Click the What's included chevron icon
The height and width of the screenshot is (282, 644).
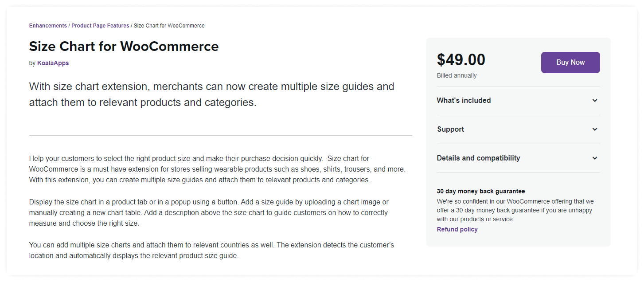[595, 100]
